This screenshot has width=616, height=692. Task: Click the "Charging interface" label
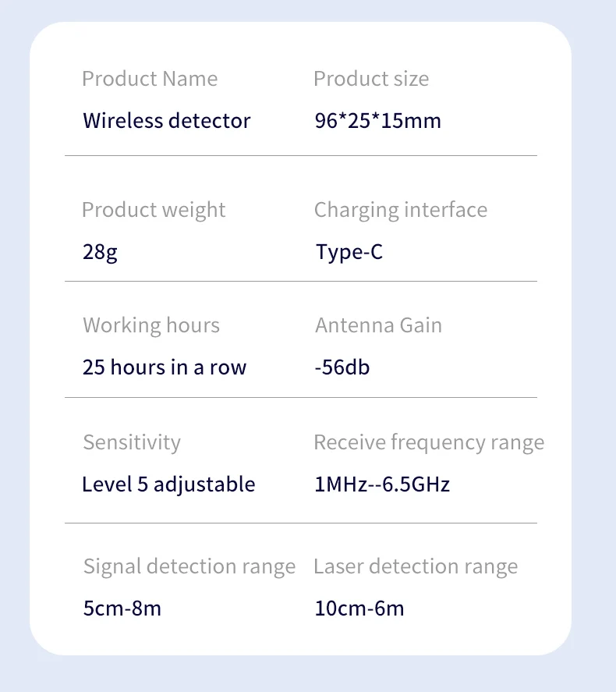click(401, 210)
